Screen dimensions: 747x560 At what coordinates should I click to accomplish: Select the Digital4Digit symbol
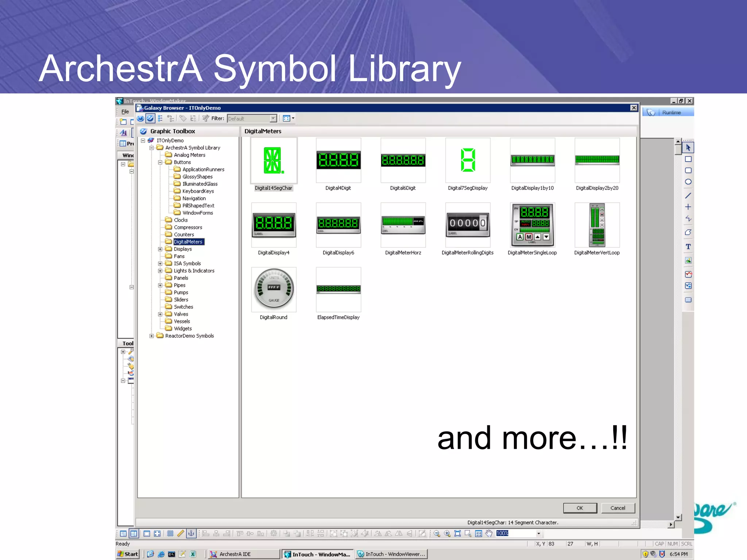pyautogui.click(x=338, y=165)
